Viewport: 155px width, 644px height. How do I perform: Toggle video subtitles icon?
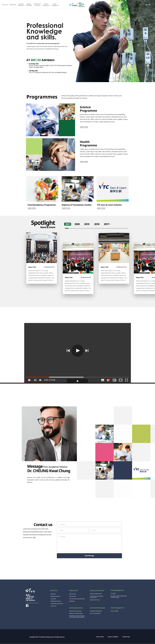pyautogui.click(x=103, y=380)
